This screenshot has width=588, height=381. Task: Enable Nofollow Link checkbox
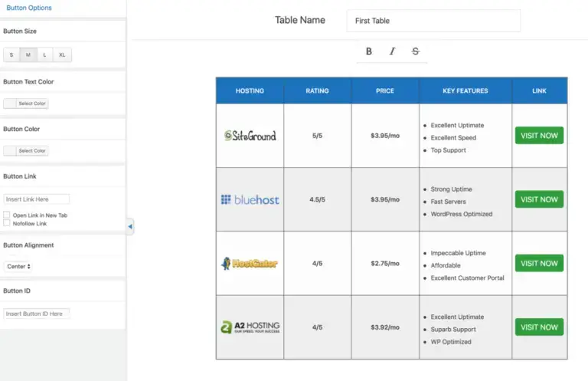6,223
